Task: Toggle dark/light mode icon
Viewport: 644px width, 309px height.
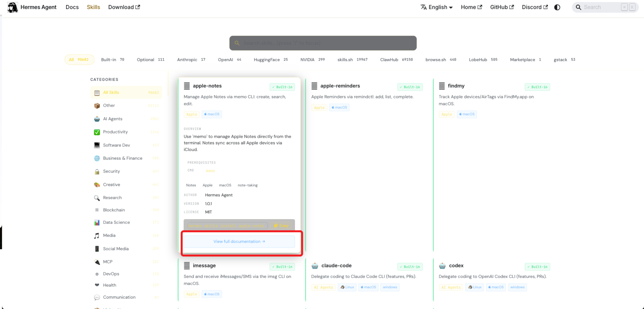Action: 557,7
